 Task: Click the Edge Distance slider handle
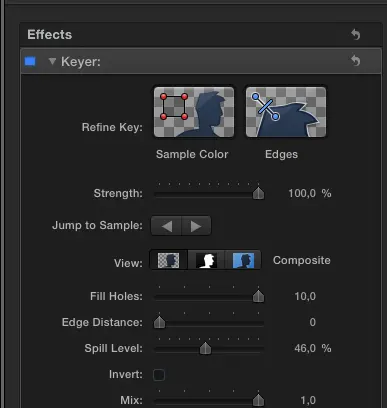click(x=160, y=322)
